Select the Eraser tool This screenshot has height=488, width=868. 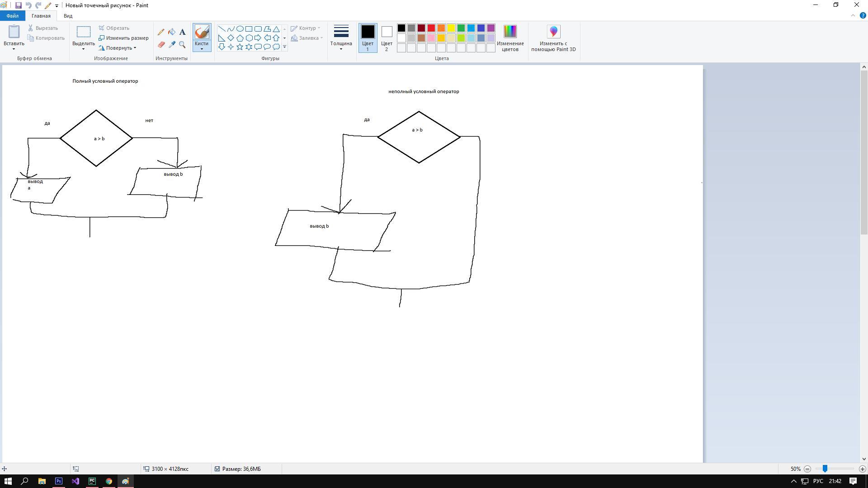(161, 45)
